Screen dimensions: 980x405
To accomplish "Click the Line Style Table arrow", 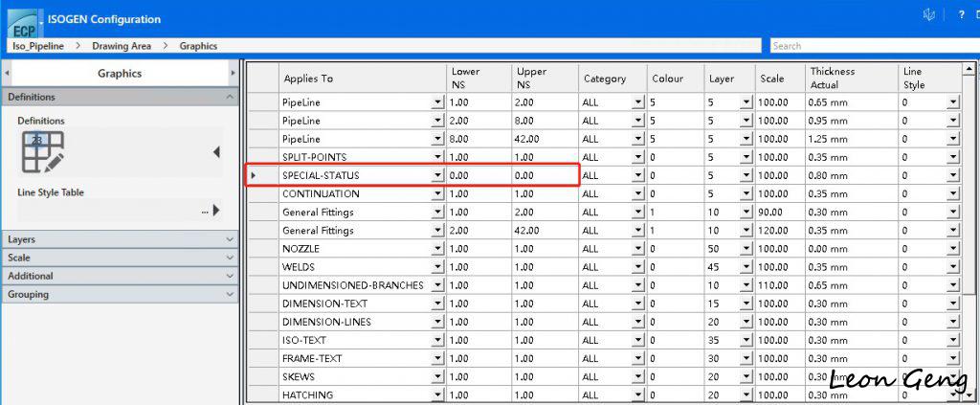I will point(216,211).
